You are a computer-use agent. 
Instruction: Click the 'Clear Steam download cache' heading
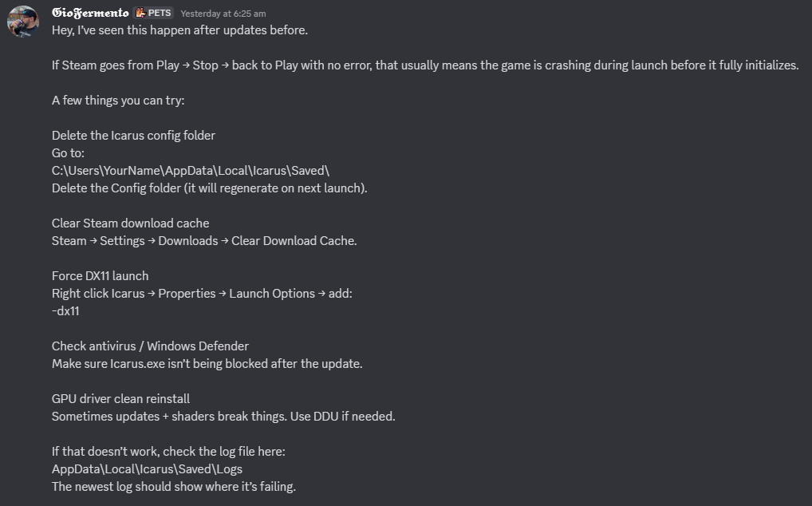tap(131, 223)
